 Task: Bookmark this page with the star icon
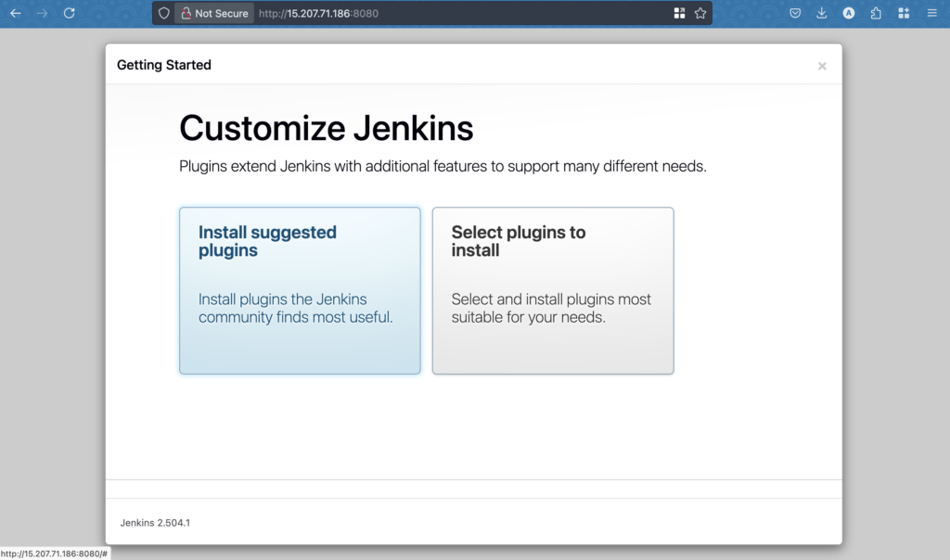point(700,13)
